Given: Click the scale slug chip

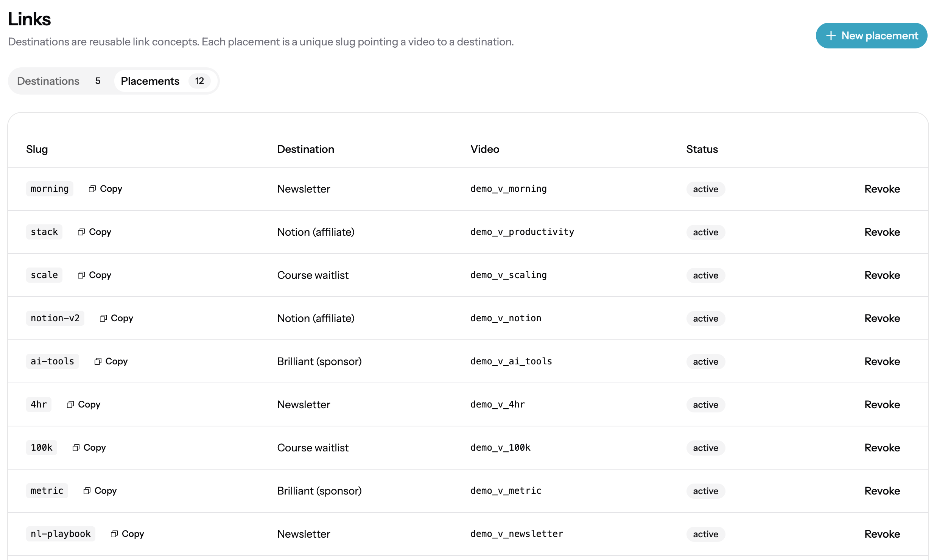Looking at the screenshot, I should point(44,275).
